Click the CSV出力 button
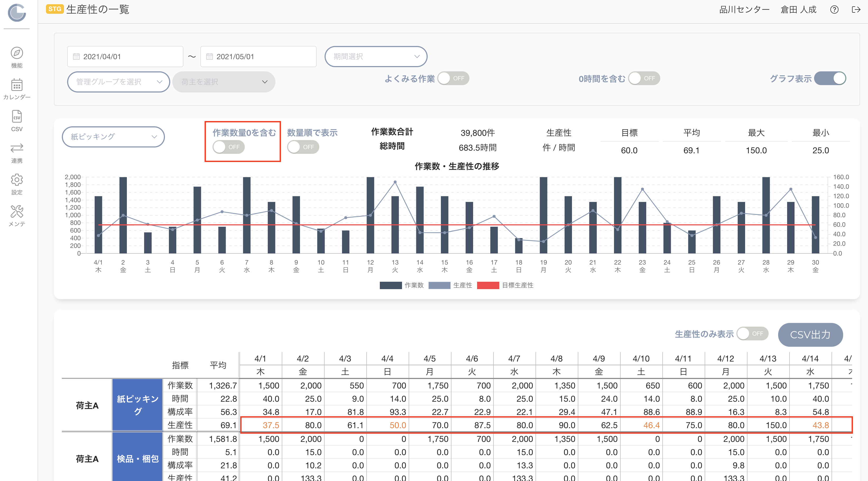Image resolution: width=868 pixels, height=481 pixels. (810, 335)
